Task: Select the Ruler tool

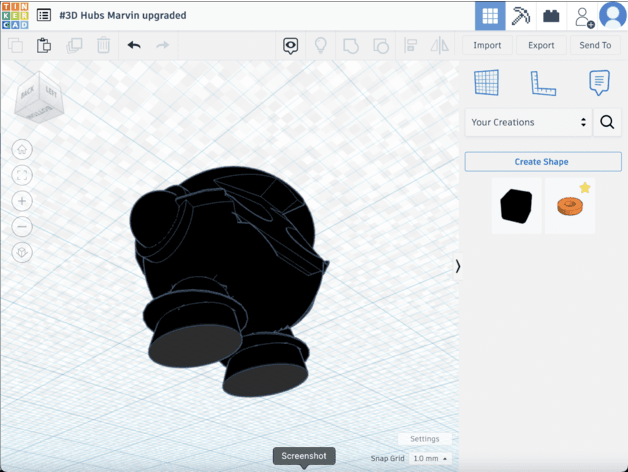Action: point(543,83)
